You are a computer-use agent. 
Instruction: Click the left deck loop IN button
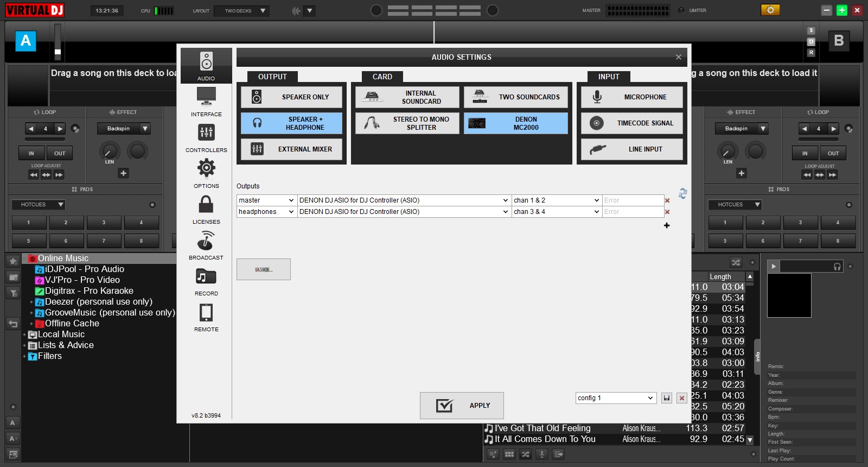pyautogui.click(x=31, y=154)
